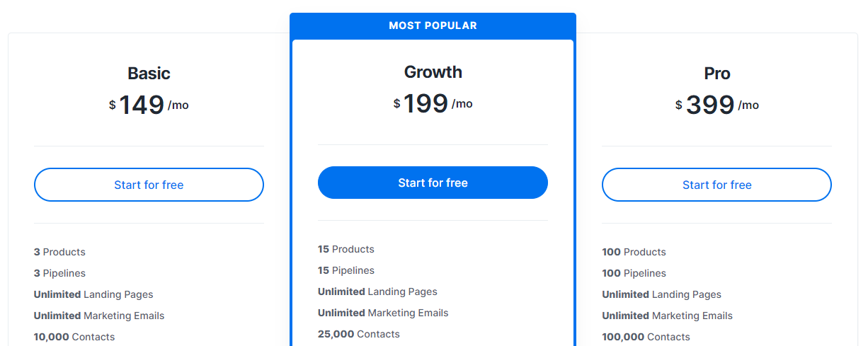
Task: Click 3 Pipelines in the Basic plan
Action: (59, 273)
